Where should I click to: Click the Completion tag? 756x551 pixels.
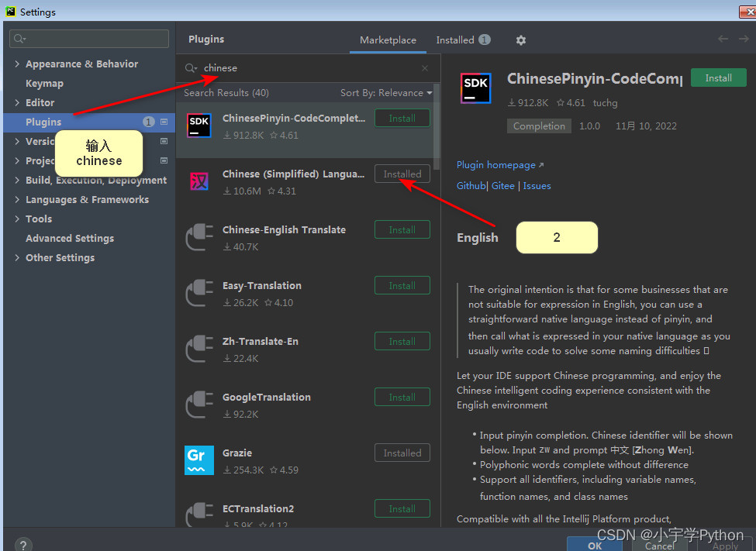539,126
